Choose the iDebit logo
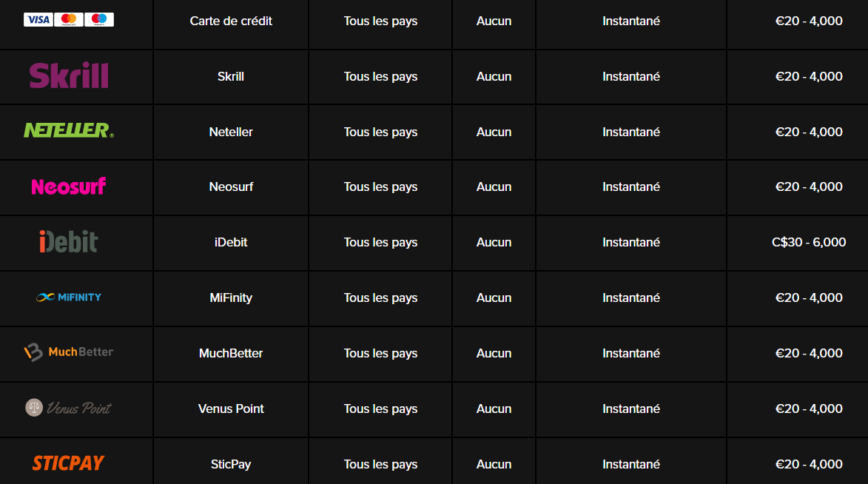The height and width of the screenshot is (484, 868). click(x=69, y=241)
